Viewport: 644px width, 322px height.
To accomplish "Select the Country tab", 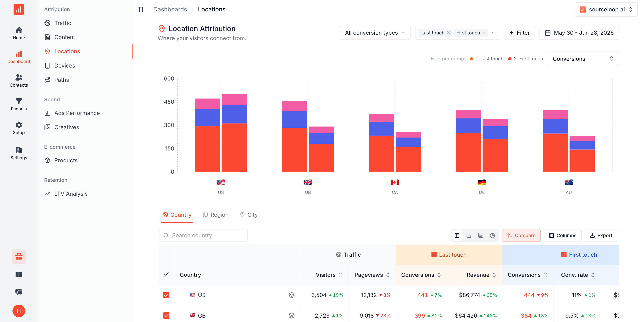I will [177, 215].
